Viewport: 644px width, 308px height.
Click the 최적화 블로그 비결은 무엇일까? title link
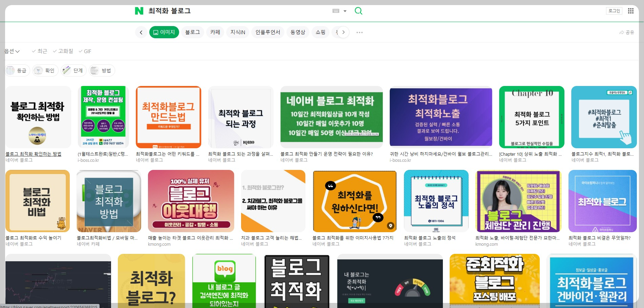tap(600, 238)
